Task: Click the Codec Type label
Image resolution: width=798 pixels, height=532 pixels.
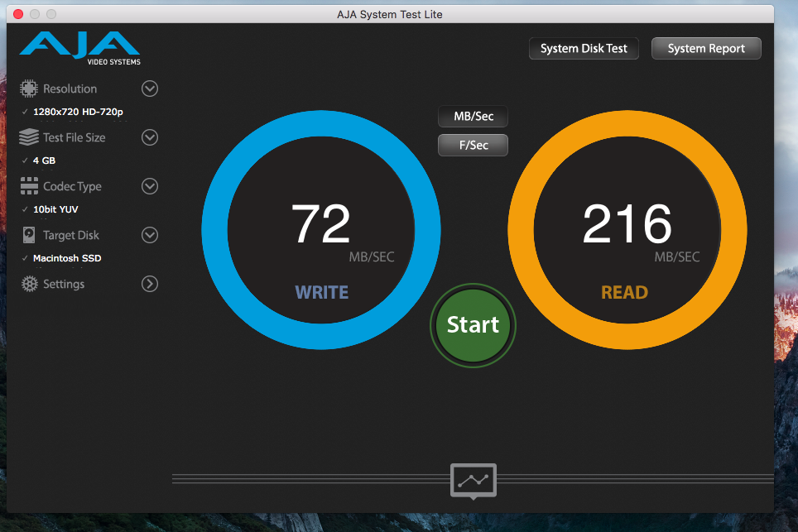Action: 72,187
